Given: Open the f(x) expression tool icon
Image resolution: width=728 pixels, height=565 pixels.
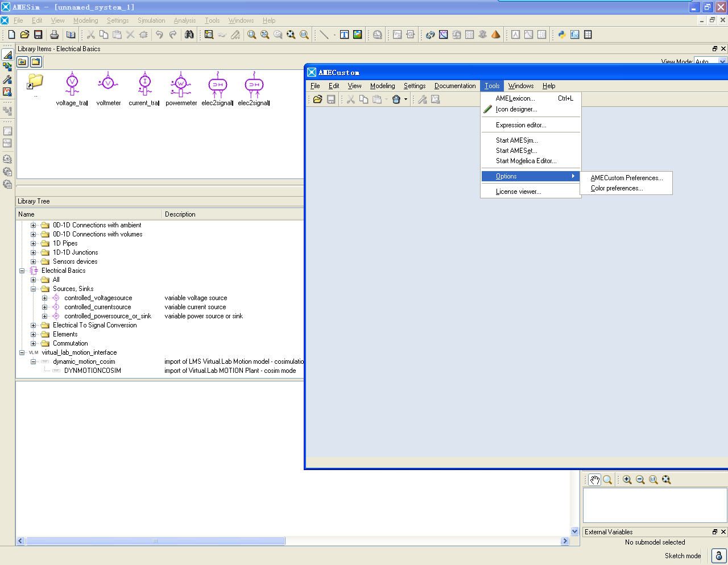Looking at the screenshot, I should point(574,35).
